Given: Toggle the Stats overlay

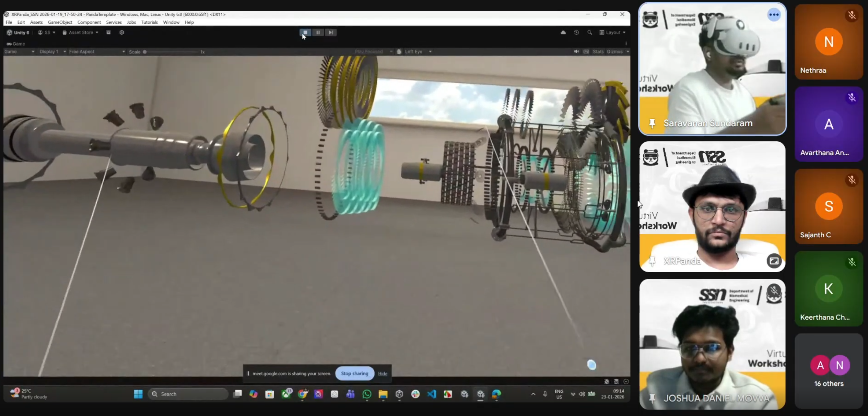Looking at the screenshot, I should tap(598, 51).
